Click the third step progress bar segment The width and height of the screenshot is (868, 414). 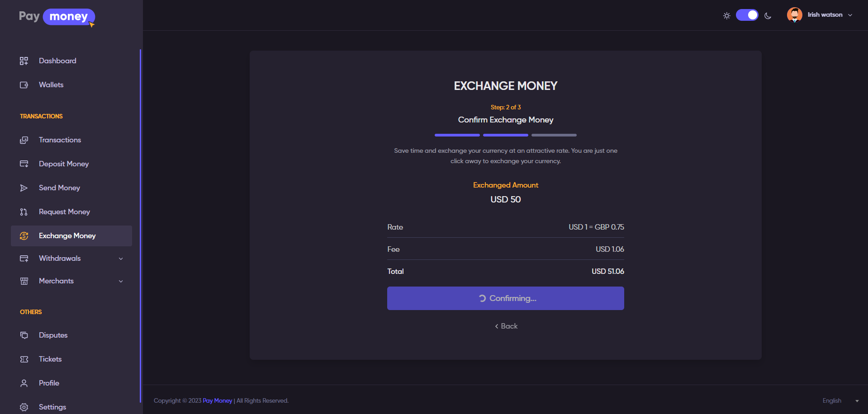tap(554, 135)
